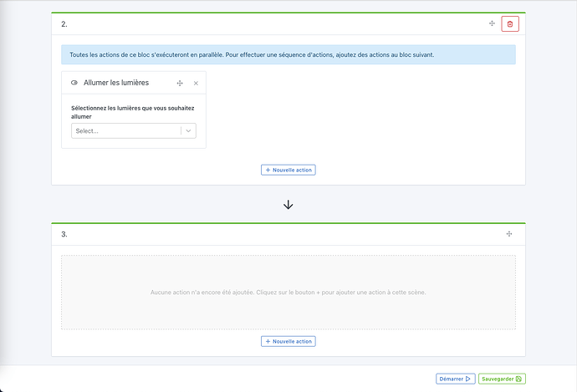Viewport: 577px width, 392px height.
Task: Click the save disk icon in Sauvegarder
Action: coord(519,379)
